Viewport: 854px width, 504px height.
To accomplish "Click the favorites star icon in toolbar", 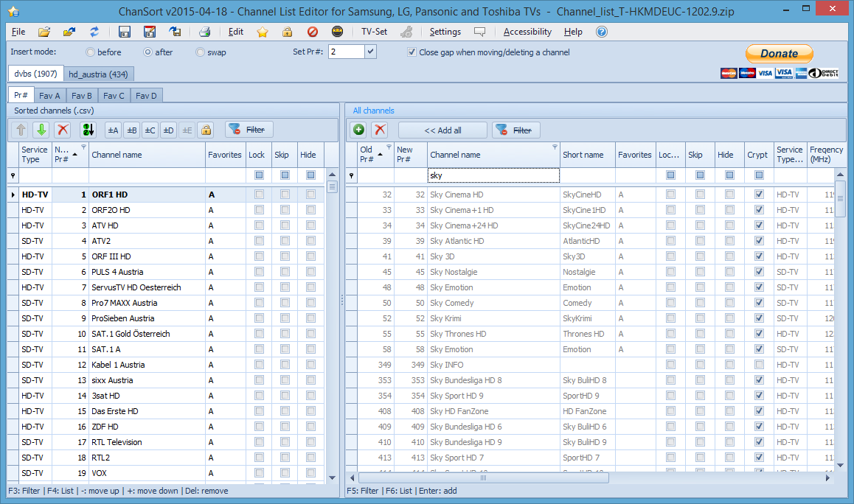I will (x=263, y=32).
